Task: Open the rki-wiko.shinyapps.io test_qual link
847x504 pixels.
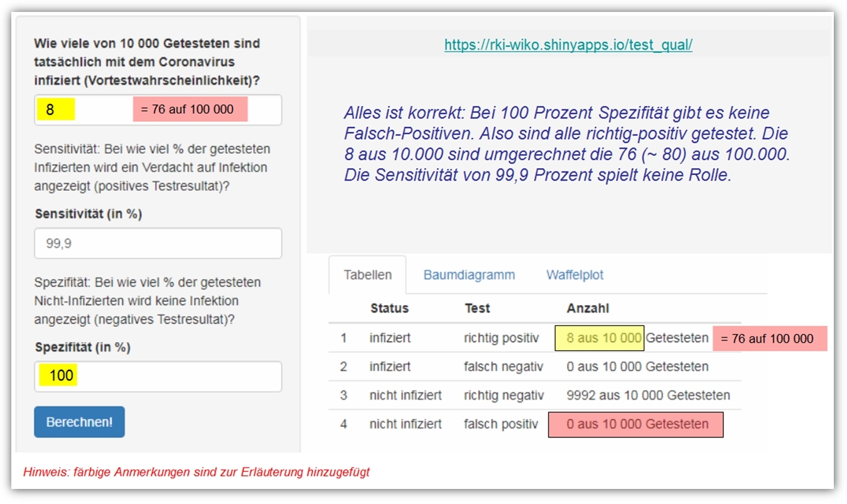Action: click(568, 45)
